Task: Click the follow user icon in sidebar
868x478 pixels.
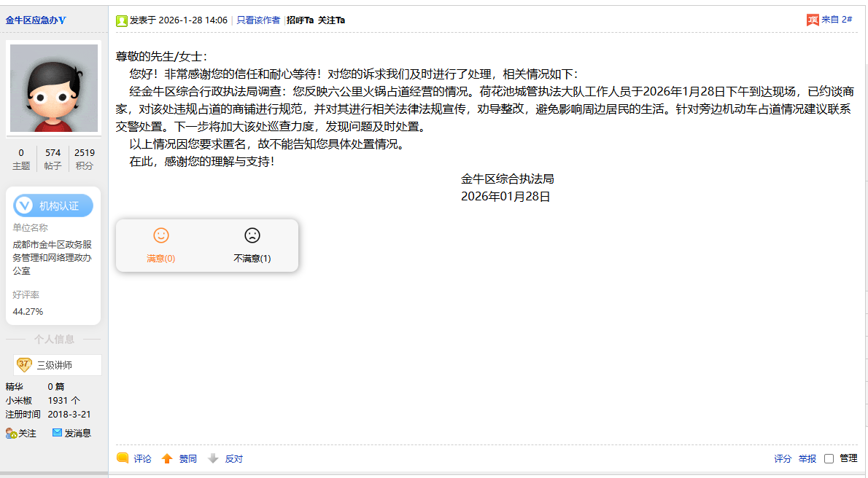Action: pos(11,433)
